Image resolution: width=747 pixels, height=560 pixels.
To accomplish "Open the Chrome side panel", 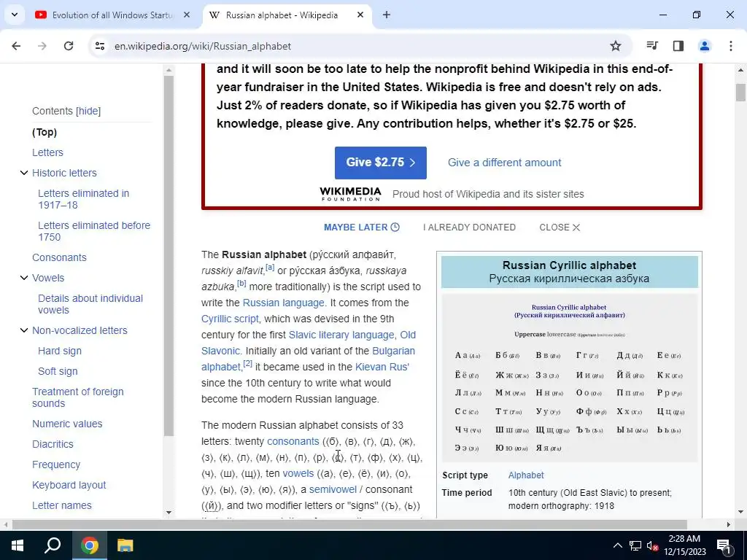I will [678, 46].
